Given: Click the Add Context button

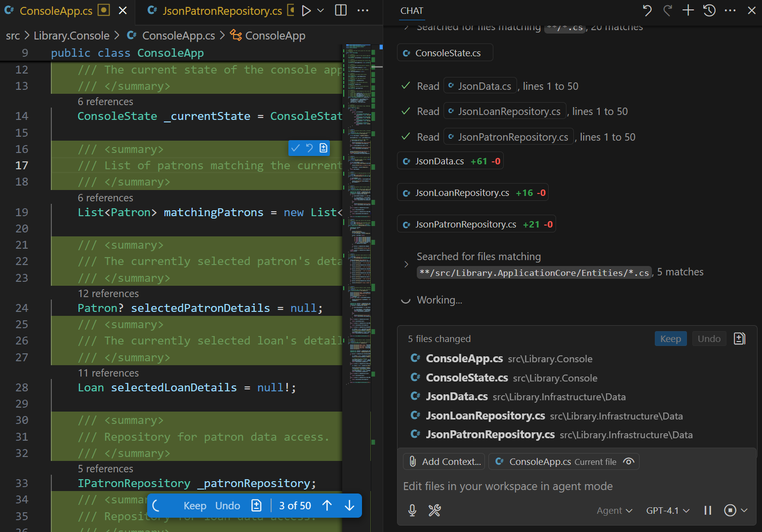Looking at the screenshot, I should (443, 461).
